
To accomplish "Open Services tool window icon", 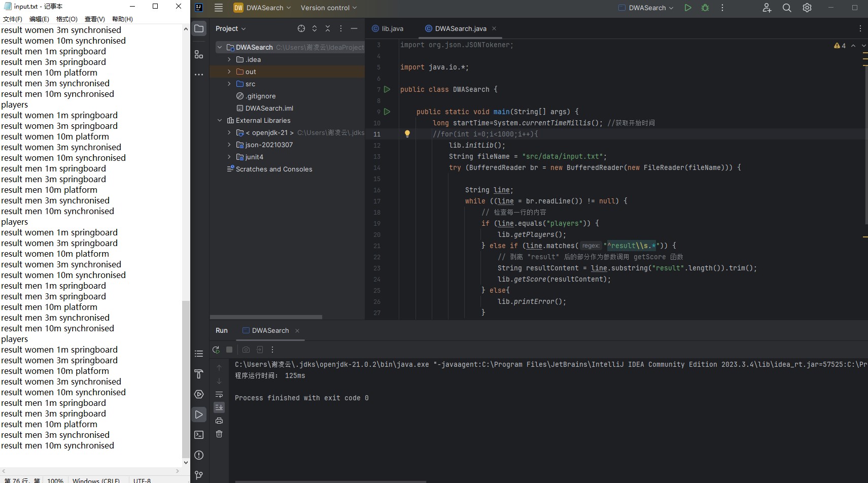I will pos(199,394).
